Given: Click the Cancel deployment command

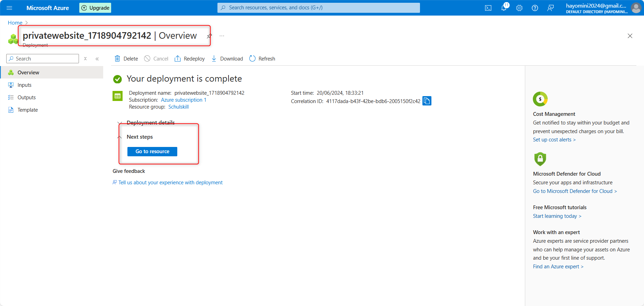Looking at the screenshot, I should pos(156,59).
